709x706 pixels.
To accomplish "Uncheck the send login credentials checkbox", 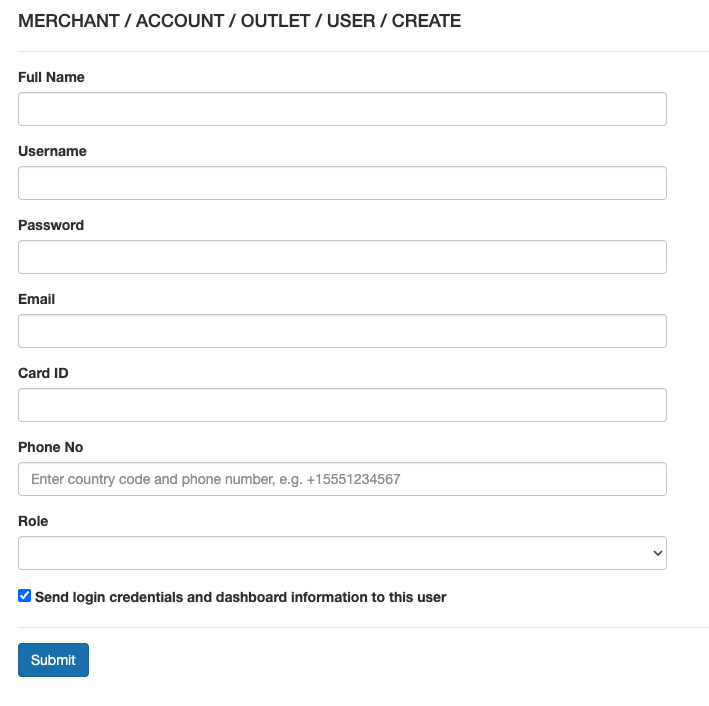I will click(25, 596).
